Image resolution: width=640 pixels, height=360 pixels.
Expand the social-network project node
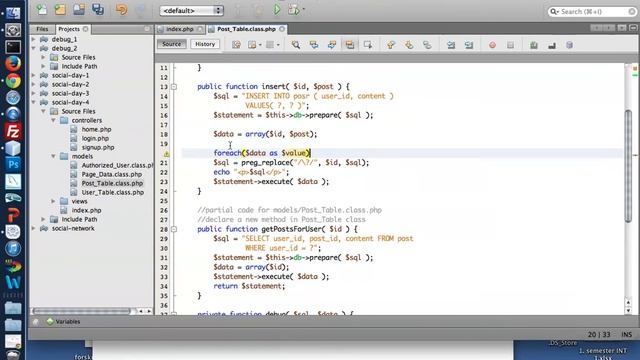click(34, 228)
